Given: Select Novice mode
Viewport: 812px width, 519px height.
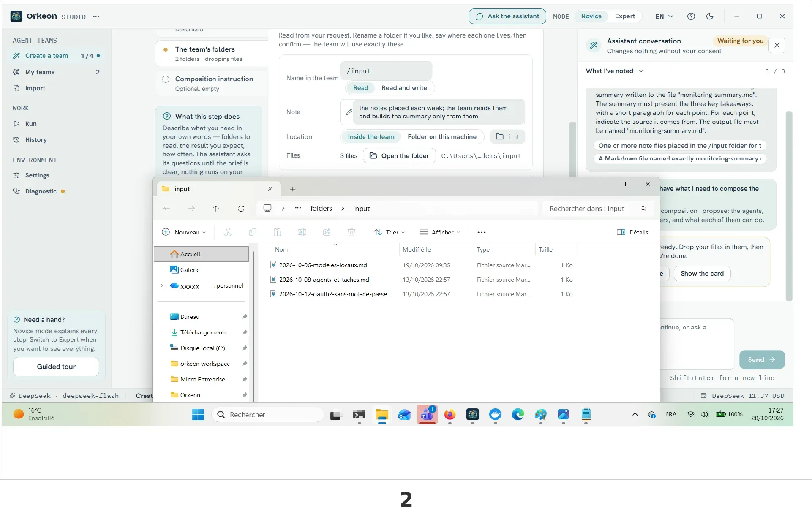Looking at the screenshot, I should [x=591, y=16].
